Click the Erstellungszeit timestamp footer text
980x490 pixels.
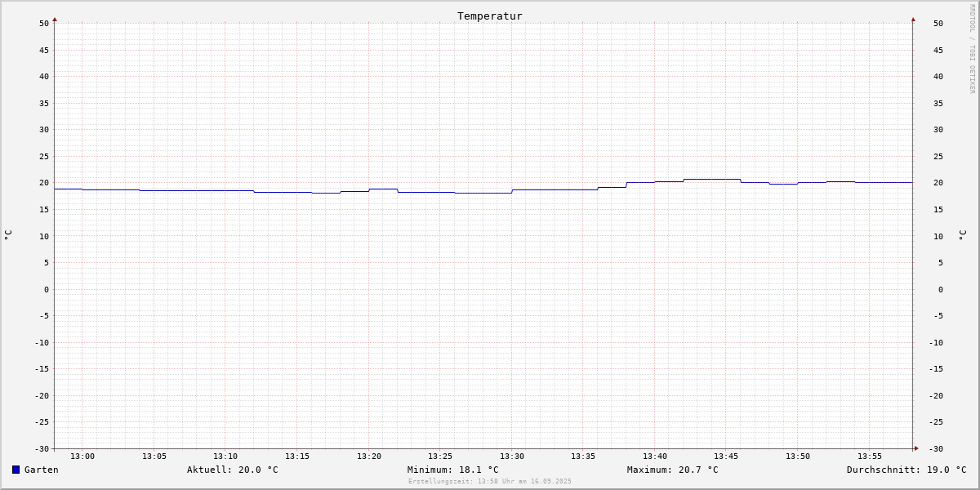coord(490,481)
